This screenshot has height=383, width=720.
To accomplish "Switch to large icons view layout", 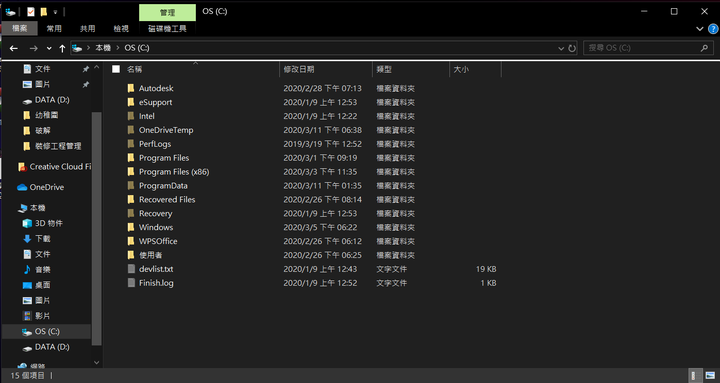I will pyautogui.click(x=710, y=375).
